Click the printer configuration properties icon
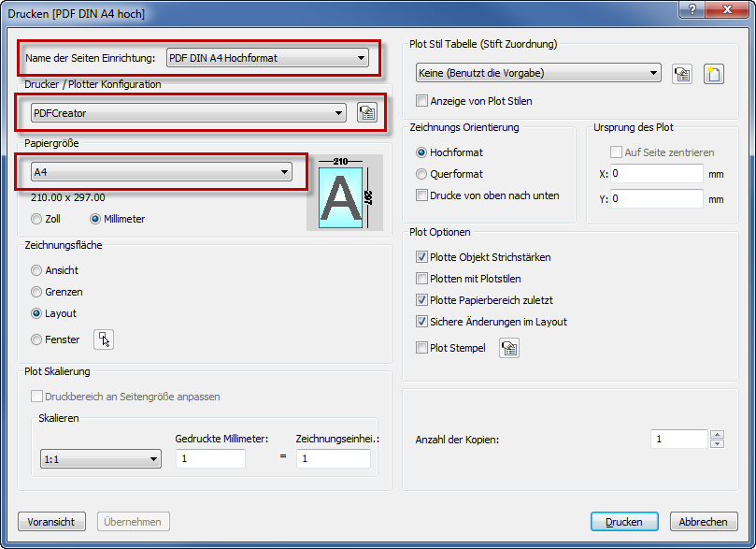The width and height of the screenshot is (756, 549). click(366, 113)
